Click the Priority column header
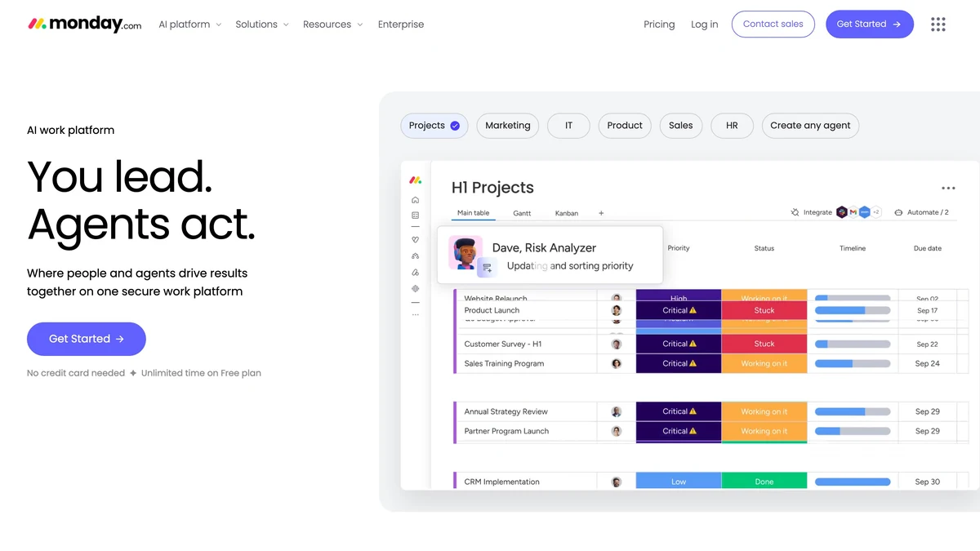Screen dimensions: 980x551 pyautogui.click(x=679, y=248)
